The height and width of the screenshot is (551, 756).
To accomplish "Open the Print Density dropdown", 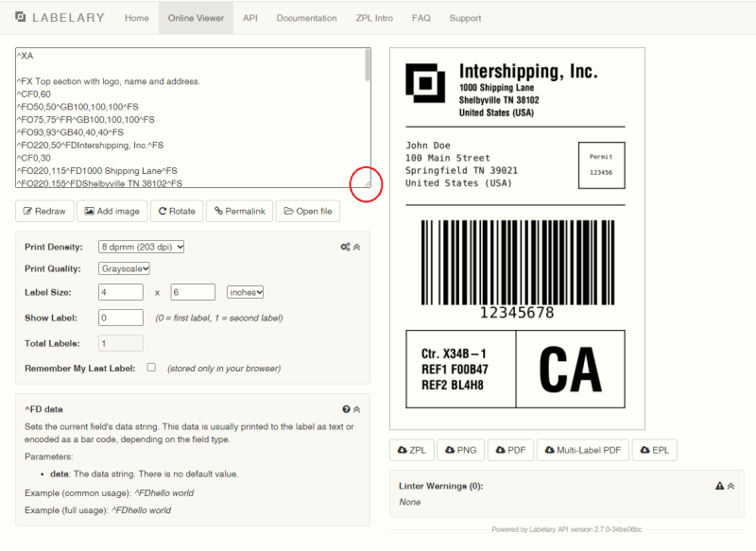I will (x=141, y=247).
